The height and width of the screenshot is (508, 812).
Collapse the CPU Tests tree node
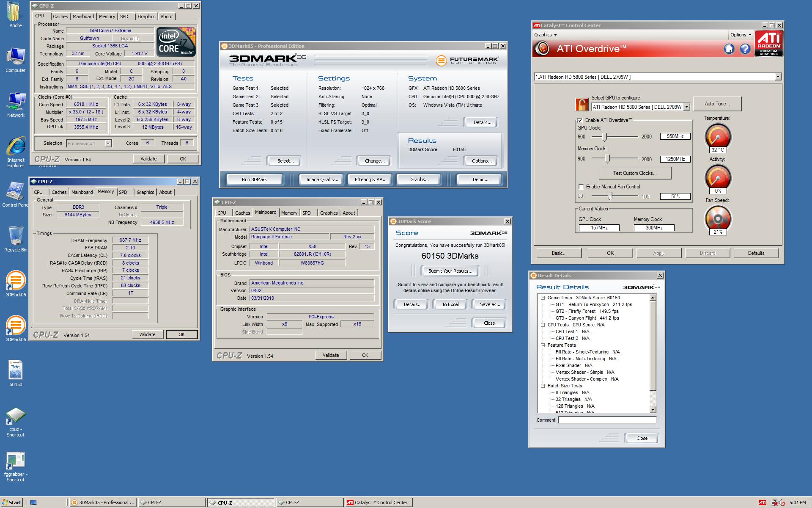(543, 325)
